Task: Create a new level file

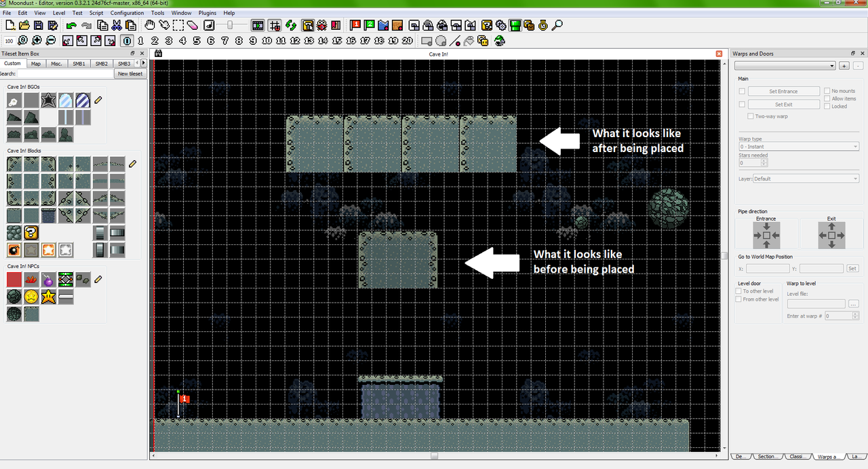Action: 10,25
